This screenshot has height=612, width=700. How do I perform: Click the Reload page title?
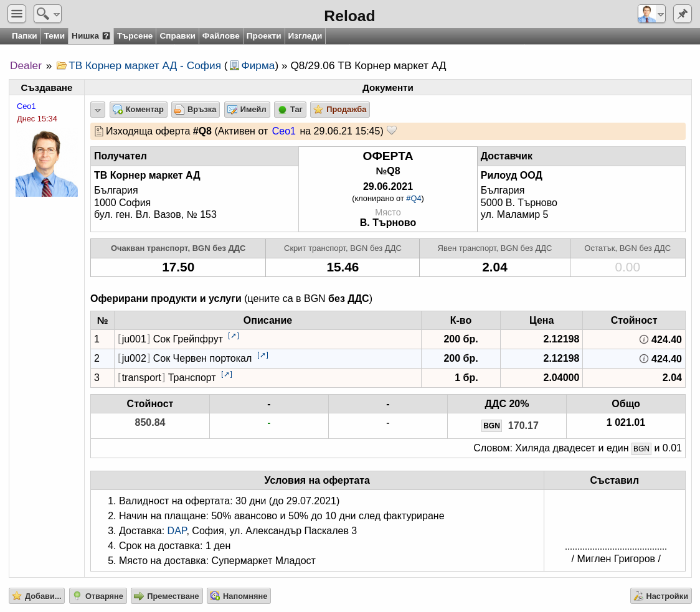tap(349, 16)
